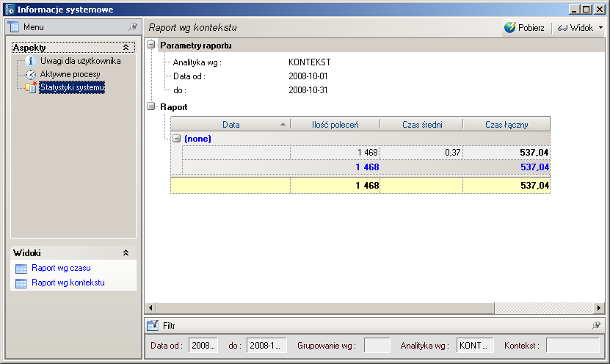610x364 pixels.
Task: Click the Grupowanie wg filter field
Action: tap(377, 346)
